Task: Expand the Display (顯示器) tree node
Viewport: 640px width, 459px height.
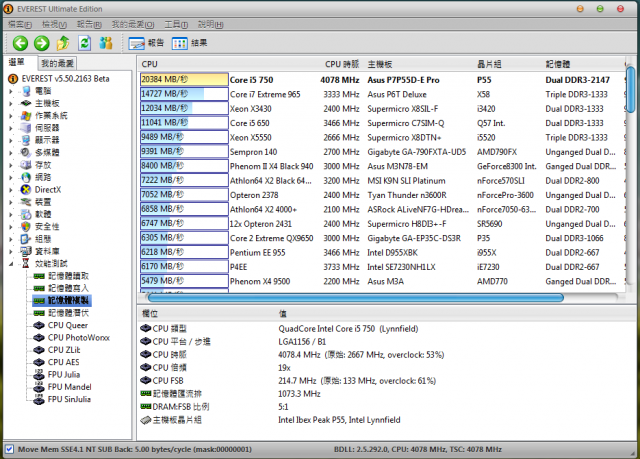Action: 11,140
